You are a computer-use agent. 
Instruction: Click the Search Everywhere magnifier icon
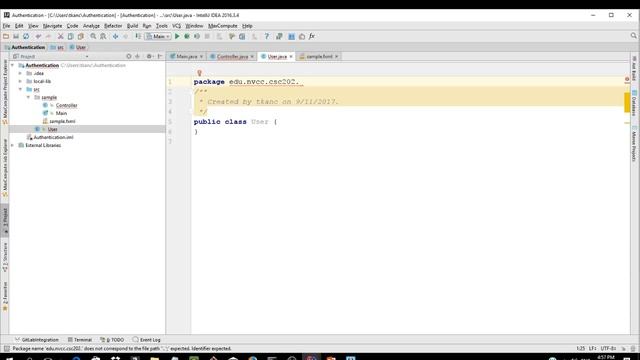click(x=633, y=36)
